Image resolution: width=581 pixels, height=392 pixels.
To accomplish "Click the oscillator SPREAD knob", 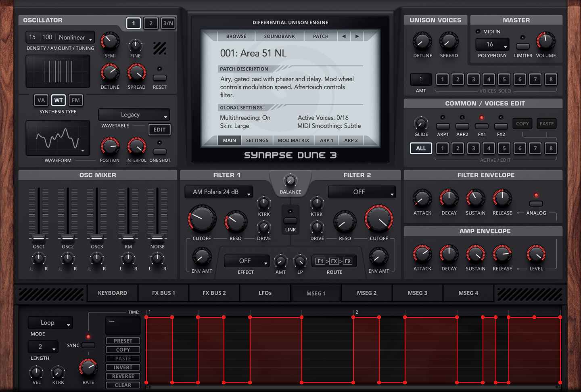I will click(x=137, y=73).
